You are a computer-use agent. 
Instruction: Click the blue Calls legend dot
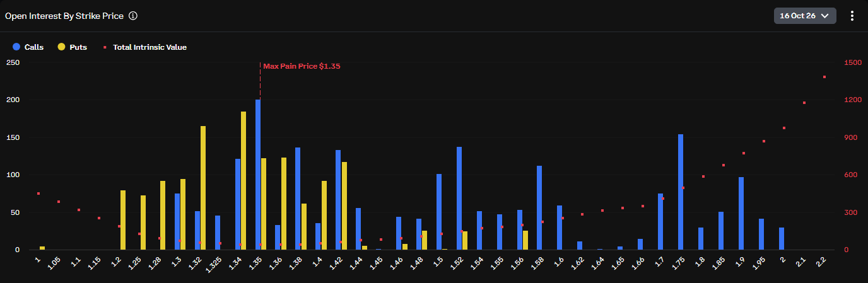pos(16,47)
